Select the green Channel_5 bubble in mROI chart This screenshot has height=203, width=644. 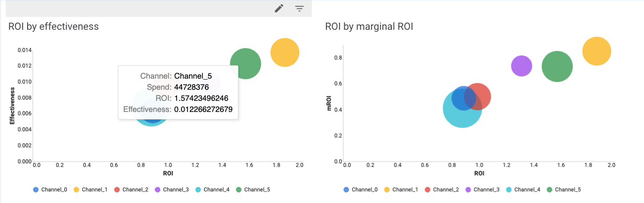pos(557,67)
